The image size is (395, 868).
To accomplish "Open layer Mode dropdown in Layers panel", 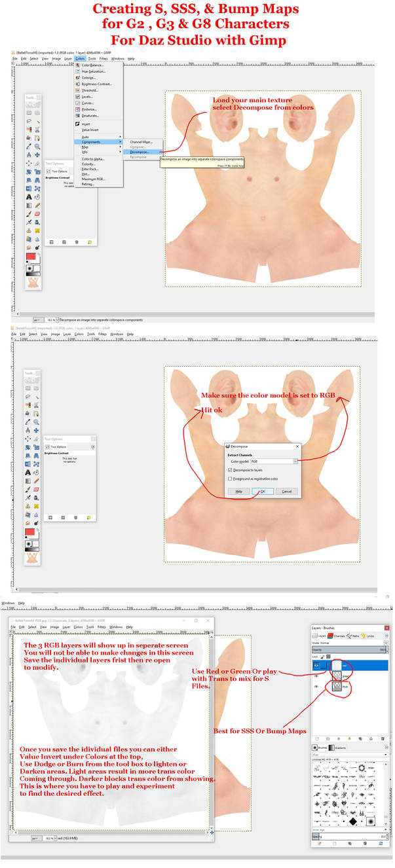I will click(x=350, y=643).
